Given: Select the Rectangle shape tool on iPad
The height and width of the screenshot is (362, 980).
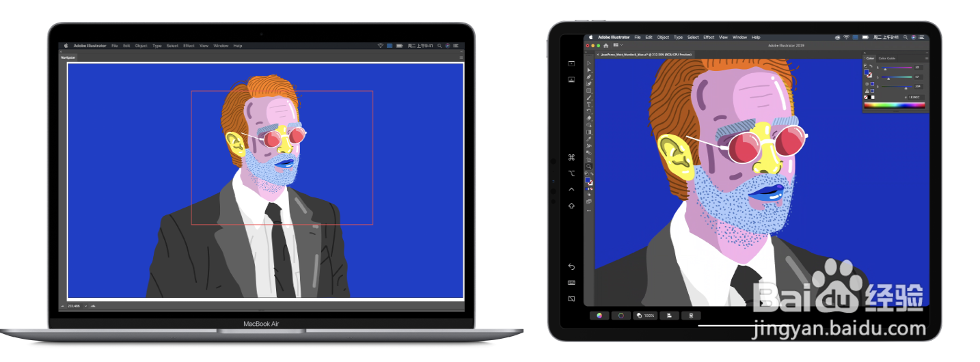Looking at the screenshot, I should (588, 90).
